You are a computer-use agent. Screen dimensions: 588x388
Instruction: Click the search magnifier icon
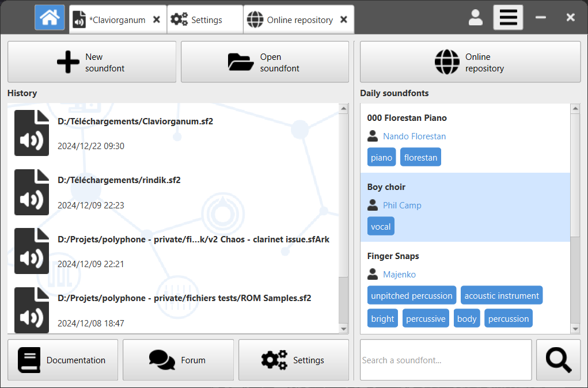click(557, 359)
